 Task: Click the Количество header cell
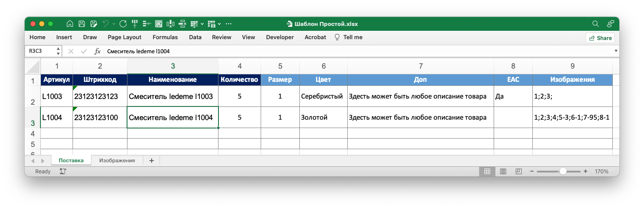pos(239,80)
